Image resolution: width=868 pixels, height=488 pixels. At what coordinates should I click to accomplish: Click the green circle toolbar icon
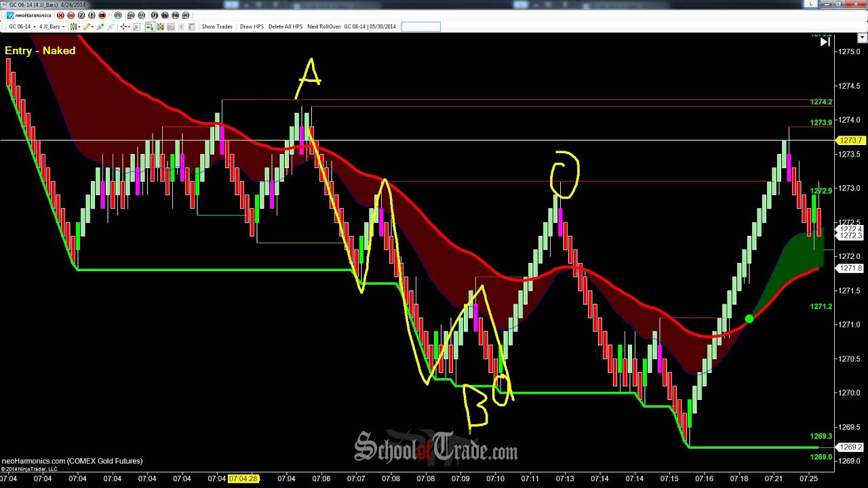141,16
